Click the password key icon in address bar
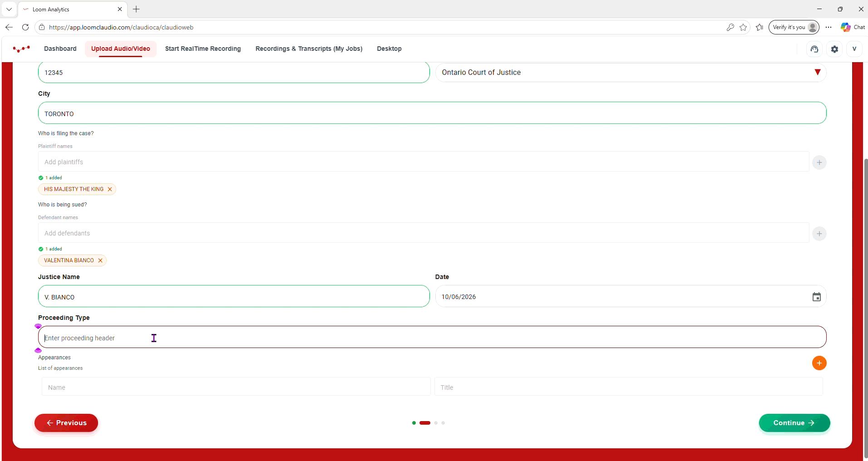This screenshot has width=868, height=461. point(730,27)
